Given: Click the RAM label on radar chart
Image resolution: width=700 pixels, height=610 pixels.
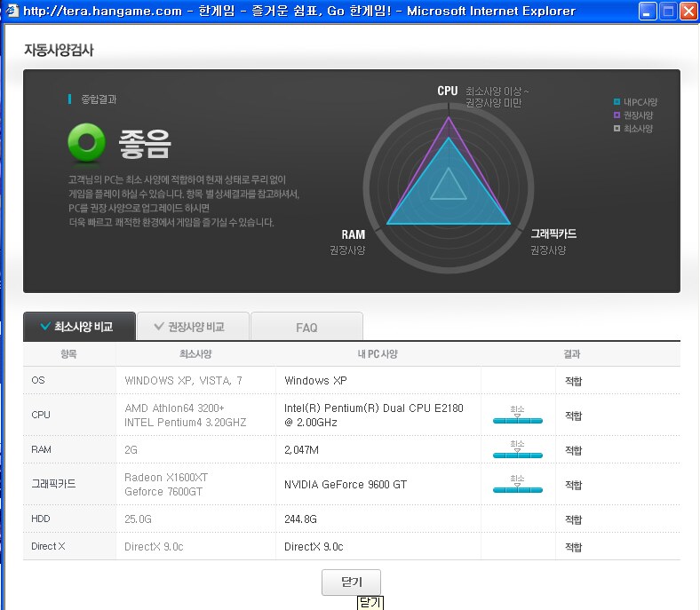Looking at the screenshot, I should (x=353, y=234).
